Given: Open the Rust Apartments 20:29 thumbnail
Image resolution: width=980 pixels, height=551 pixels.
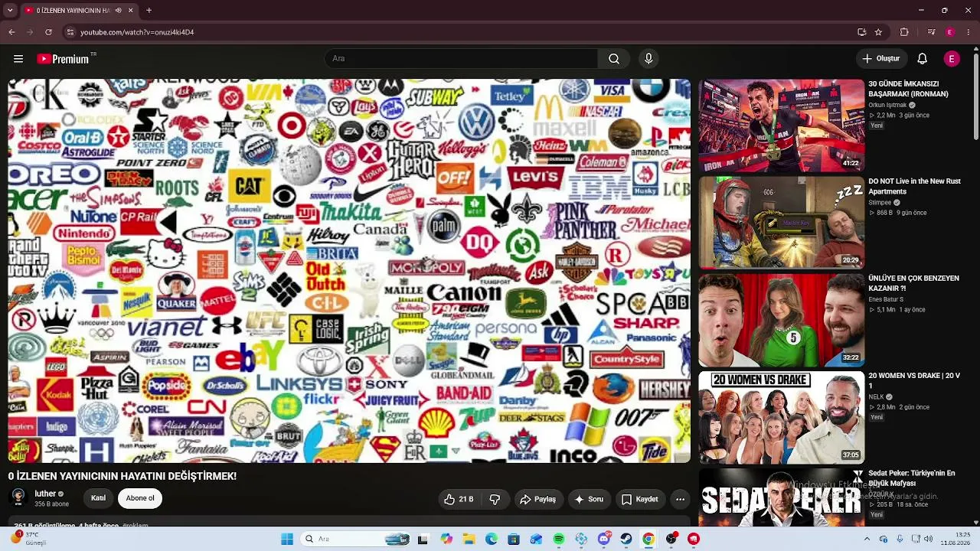Looking at the screenshot, I should point(782,223).
